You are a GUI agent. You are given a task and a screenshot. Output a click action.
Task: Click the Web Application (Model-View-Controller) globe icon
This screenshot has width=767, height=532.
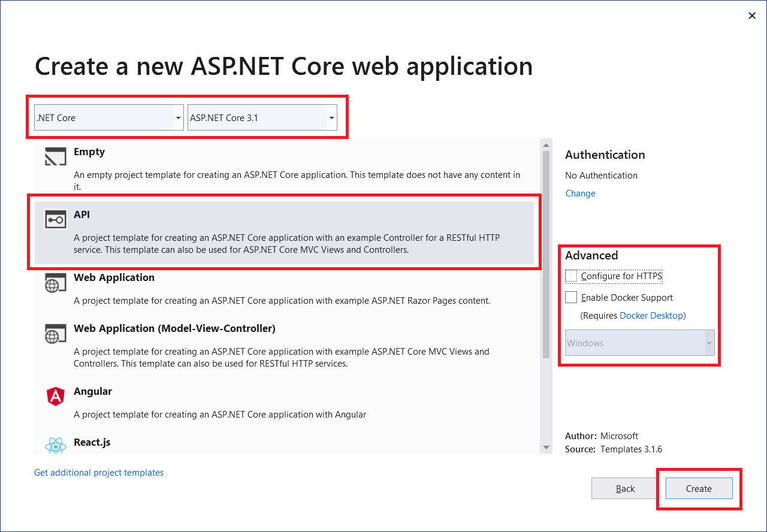tap(56, 334)
